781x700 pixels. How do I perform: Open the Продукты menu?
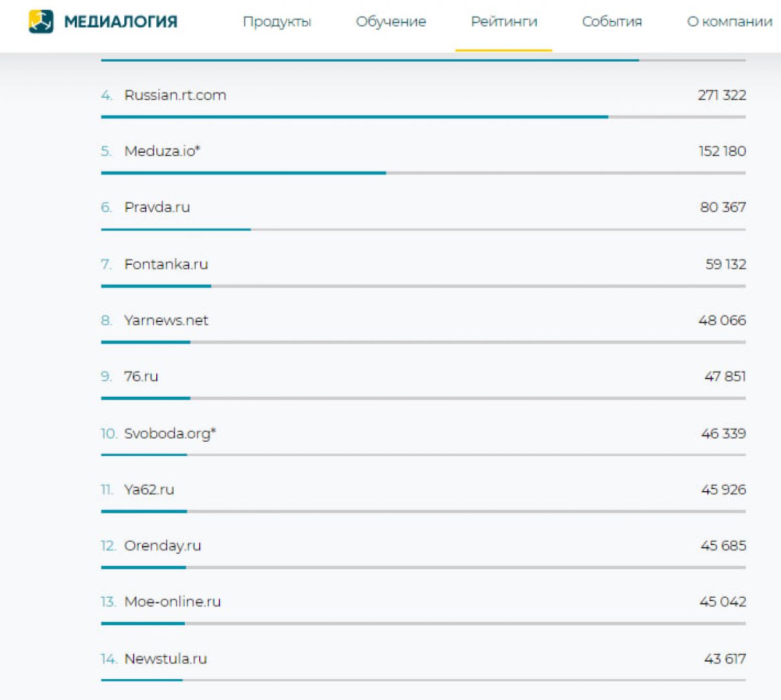pos(277,21)
